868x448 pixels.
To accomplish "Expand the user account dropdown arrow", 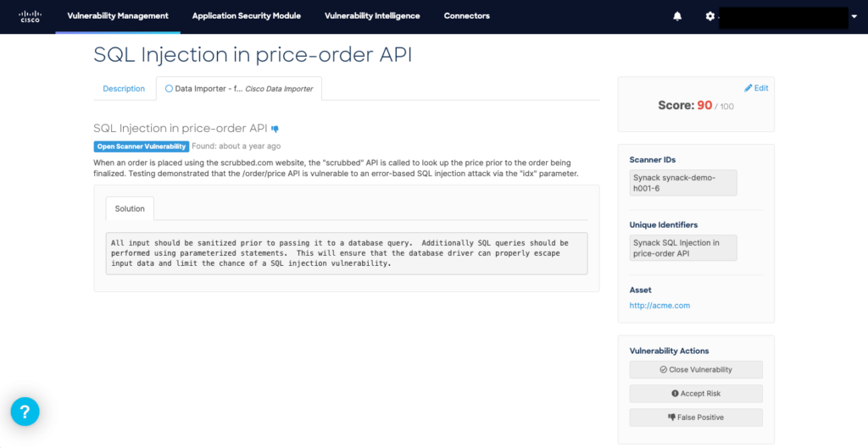I will click(853, 16).
